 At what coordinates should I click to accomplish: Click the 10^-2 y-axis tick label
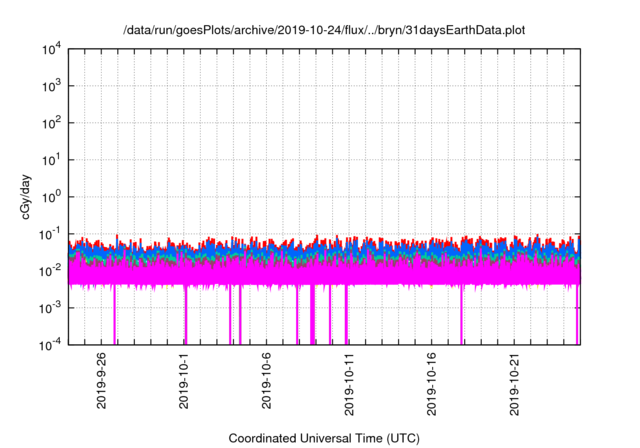tap(51, 271)
